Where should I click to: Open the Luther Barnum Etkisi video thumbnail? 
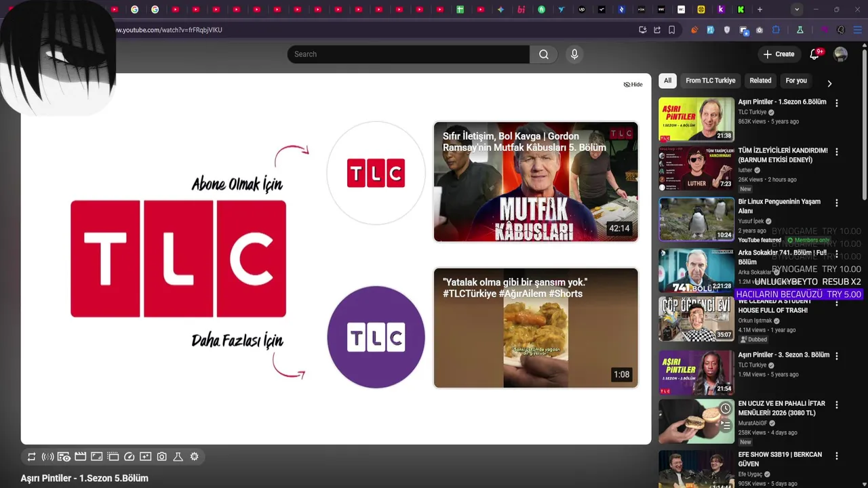696,169
